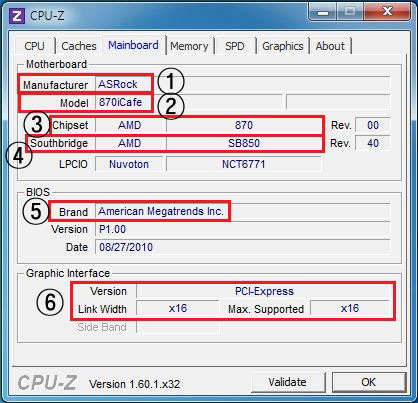The image size is (418, 403).
Task: Click the OK button
Action: point(369,382)
